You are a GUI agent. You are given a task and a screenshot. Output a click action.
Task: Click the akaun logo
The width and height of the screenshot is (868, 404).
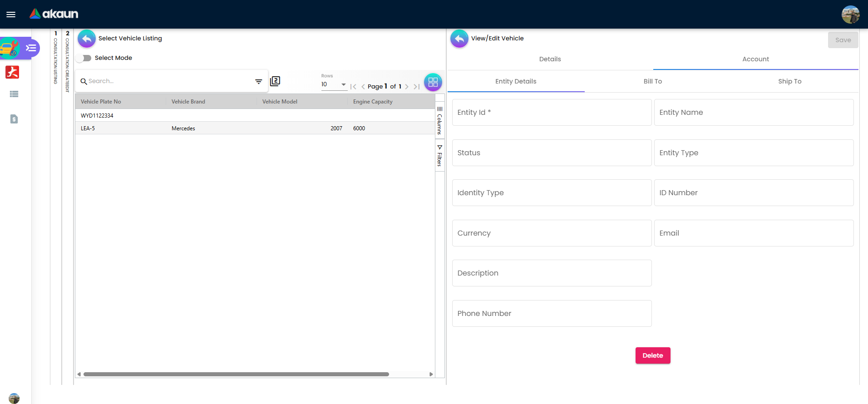coord(54,14)
